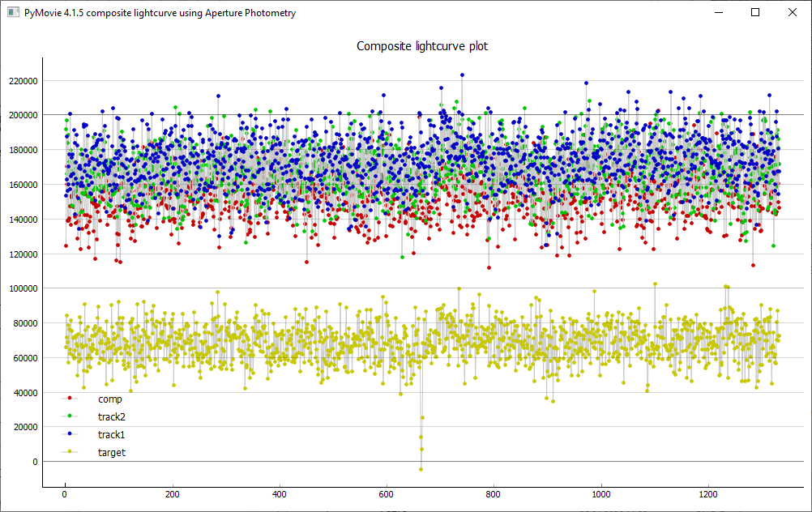This screenshot has height=512, width=812.
Task: Minimize the PyMovie lightcurve window
Action: click(x=718, y=13)
